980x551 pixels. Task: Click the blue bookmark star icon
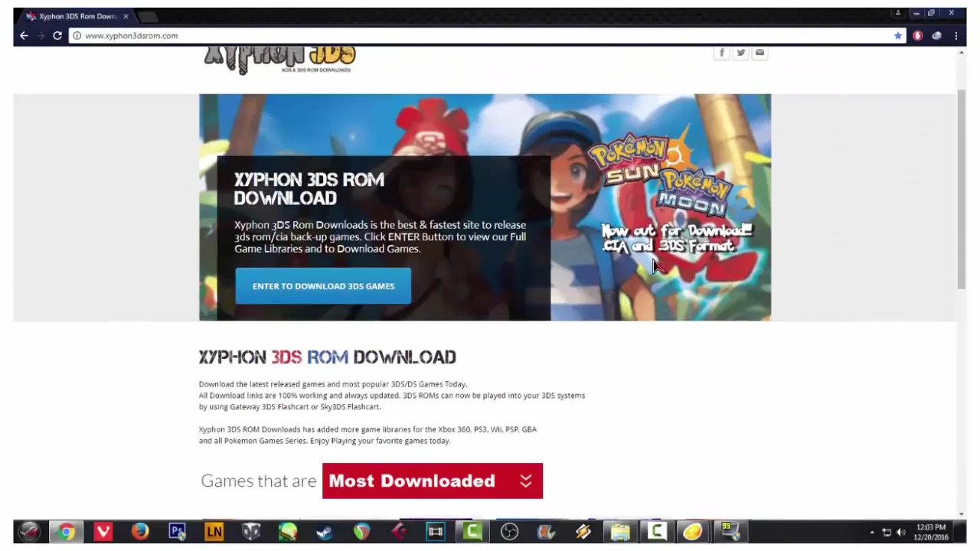(898, 36)
